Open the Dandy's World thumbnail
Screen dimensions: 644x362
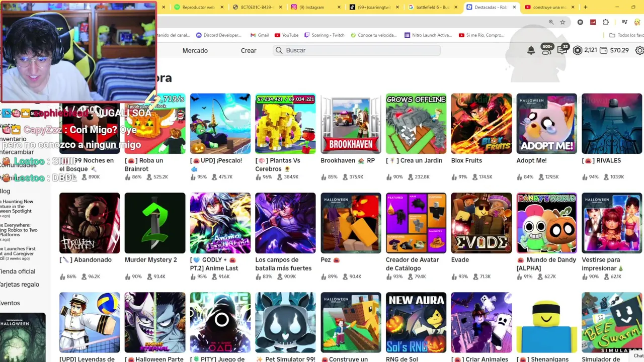[547, 223]
